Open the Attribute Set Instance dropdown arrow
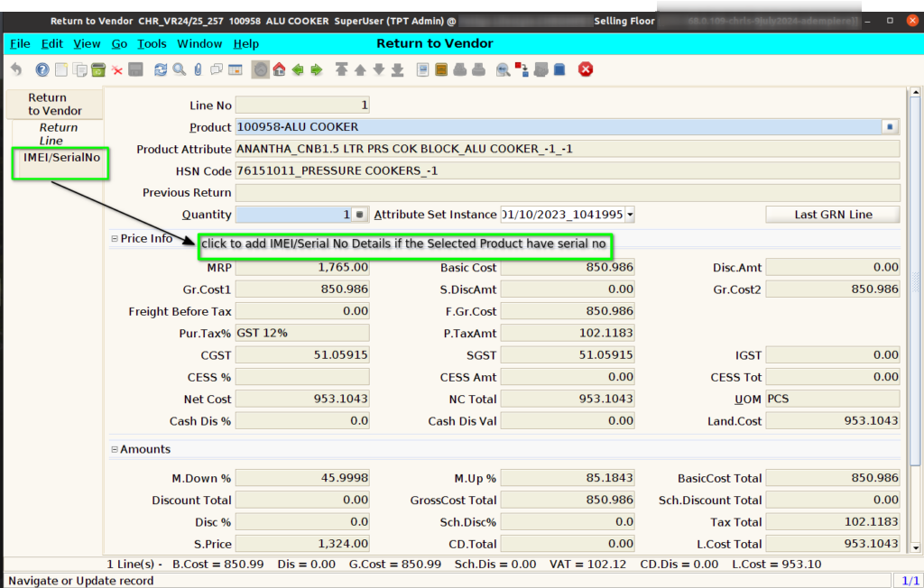The height and width of the screenshot is (588, 924). click(x=630, y=215)
